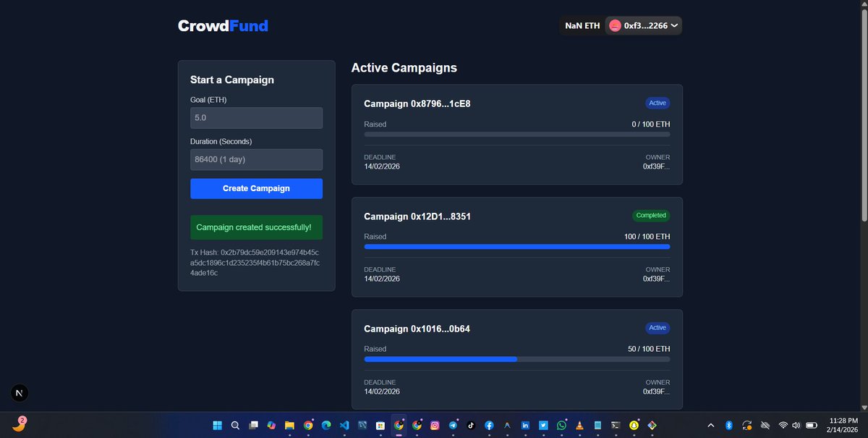Go to the CrowdFund logo home
868x438 pixels.
[x=223, y=26]
